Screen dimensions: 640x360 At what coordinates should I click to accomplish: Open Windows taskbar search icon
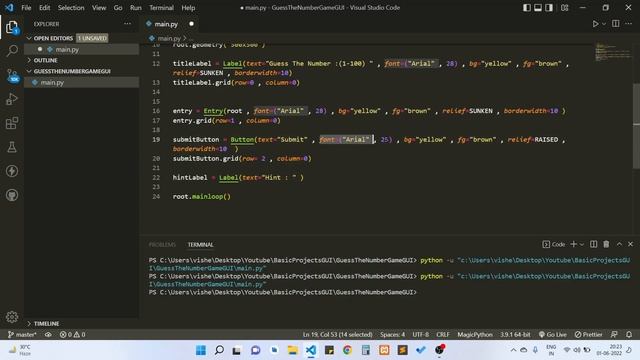point(219,350)
